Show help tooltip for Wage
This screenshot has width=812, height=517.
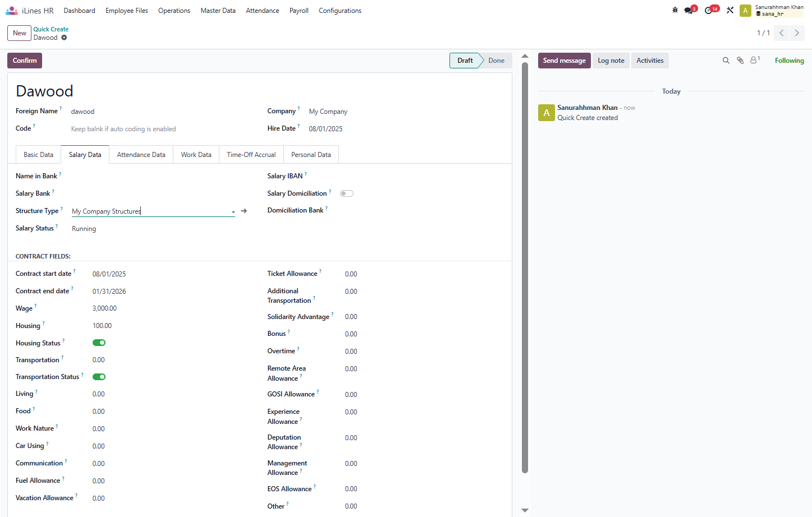35,306
